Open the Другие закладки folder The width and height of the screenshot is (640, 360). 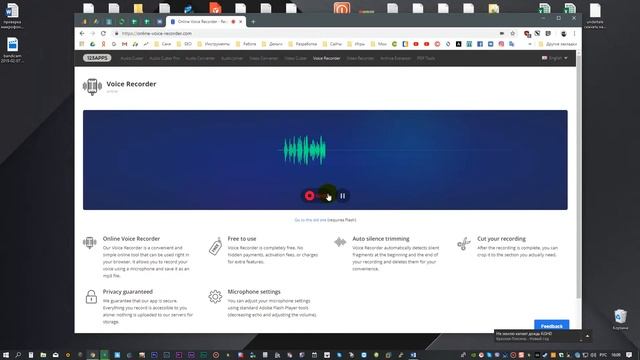557,44
